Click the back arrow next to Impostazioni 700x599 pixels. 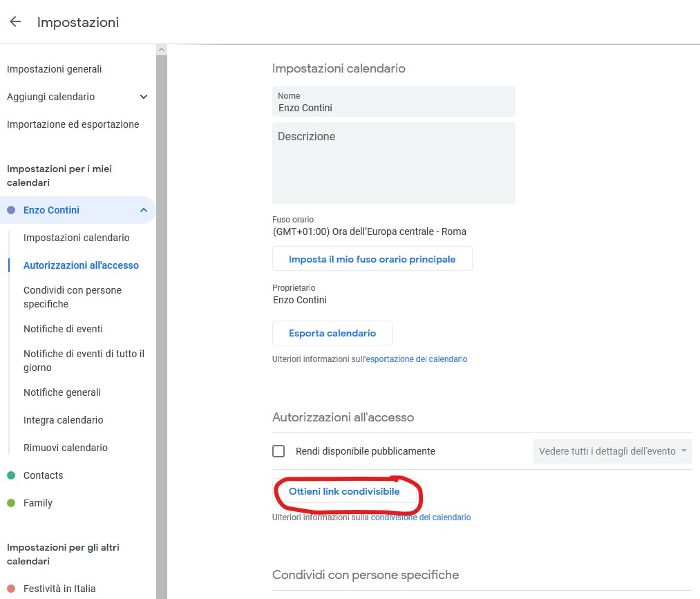coord(15,21)
